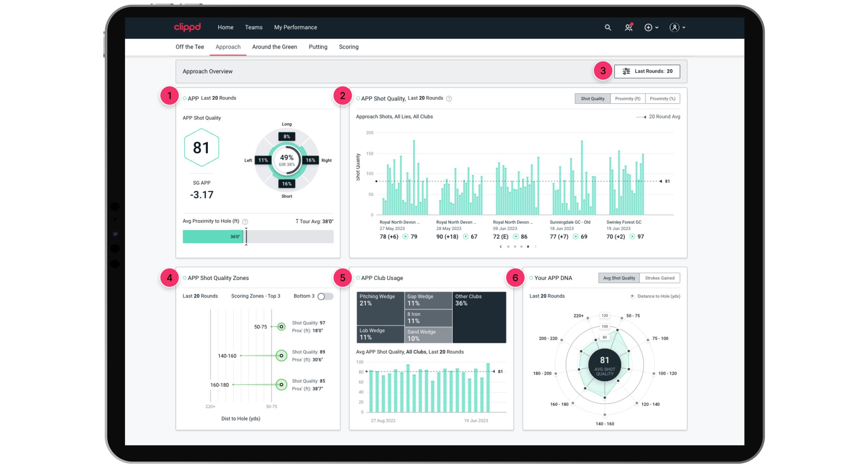Switch to the Putting tab

318,47
